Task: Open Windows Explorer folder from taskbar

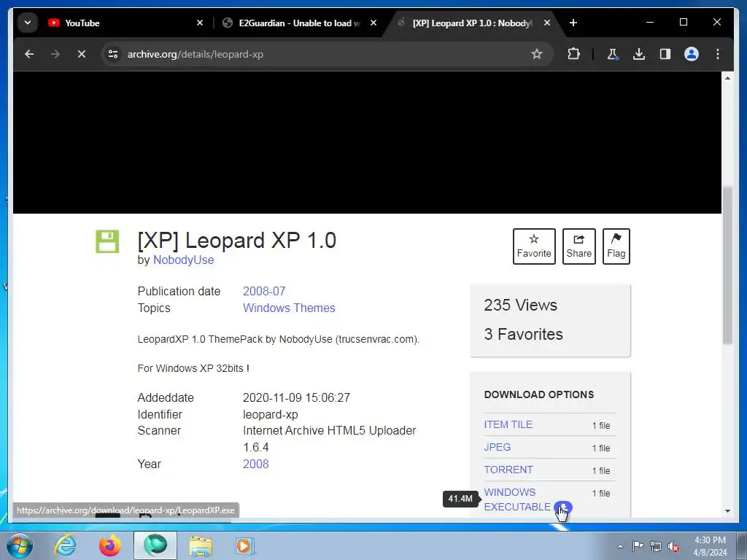Action: click(201, 545)
